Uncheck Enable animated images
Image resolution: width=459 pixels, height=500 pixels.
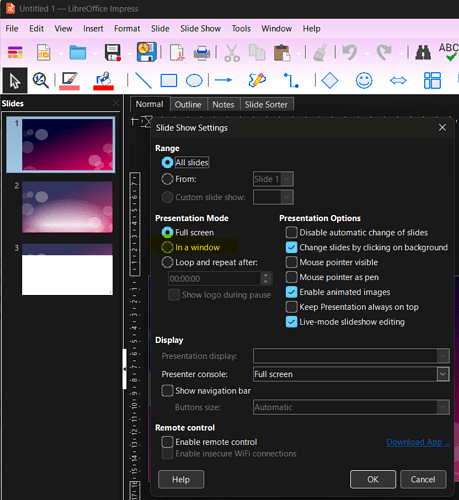point(291,292)
